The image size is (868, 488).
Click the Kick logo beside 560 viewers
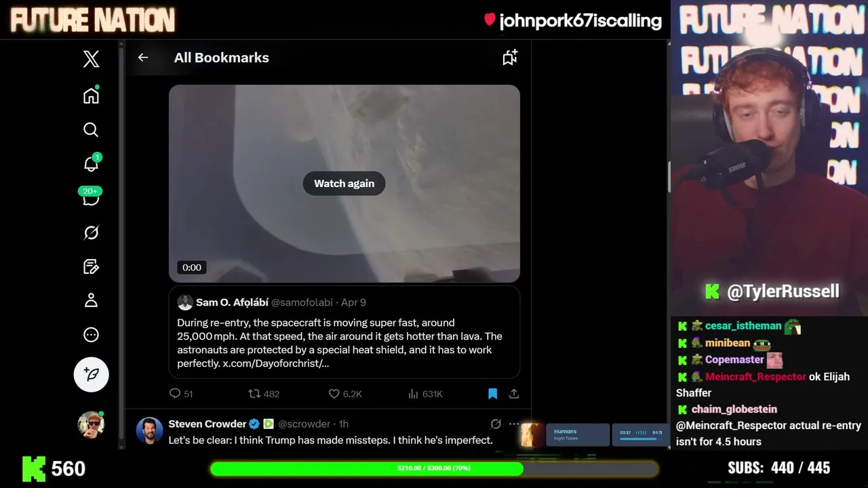click(x=34, y=468)
